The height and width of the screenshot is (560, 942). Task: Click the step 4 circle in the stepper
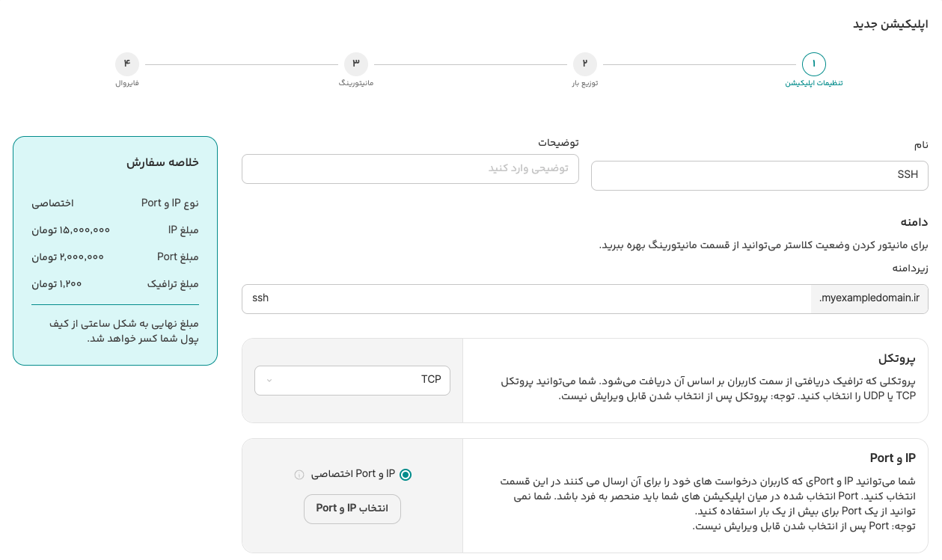pyautogui.click(x=127, y=64)
